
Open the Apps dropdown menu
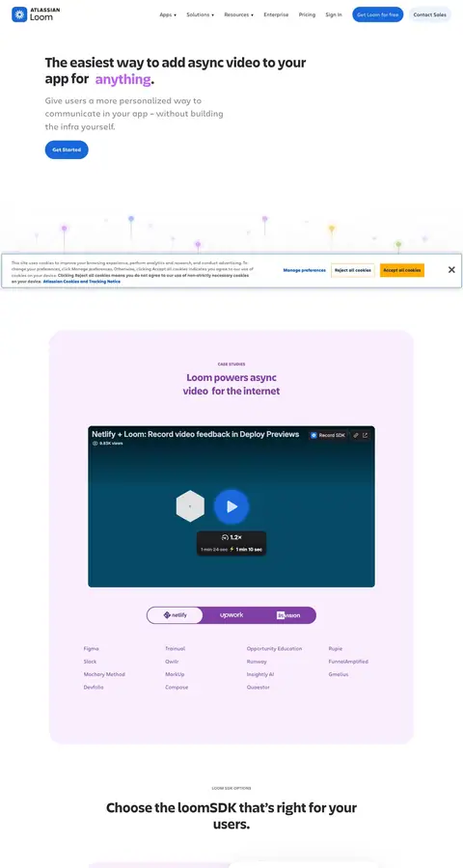click(168, 14)
